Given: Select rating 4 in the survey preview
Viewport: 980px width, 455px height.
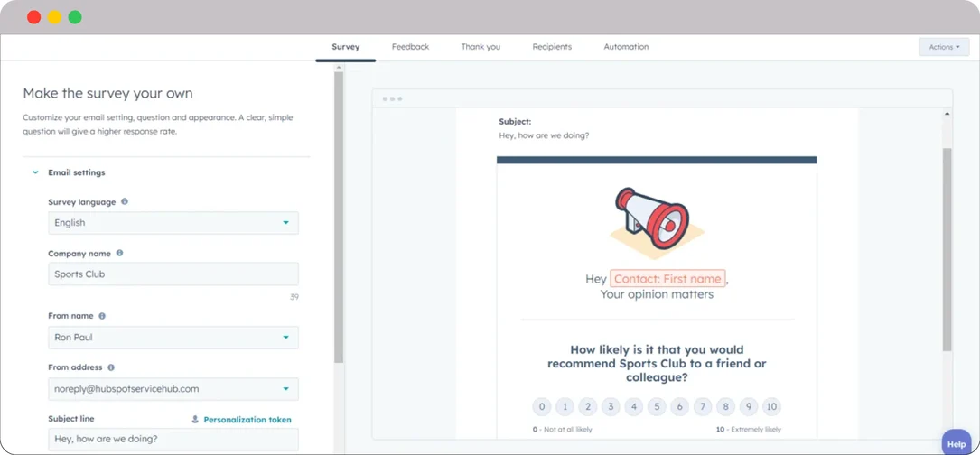Looking at the screenshot, I should point(634,407).
